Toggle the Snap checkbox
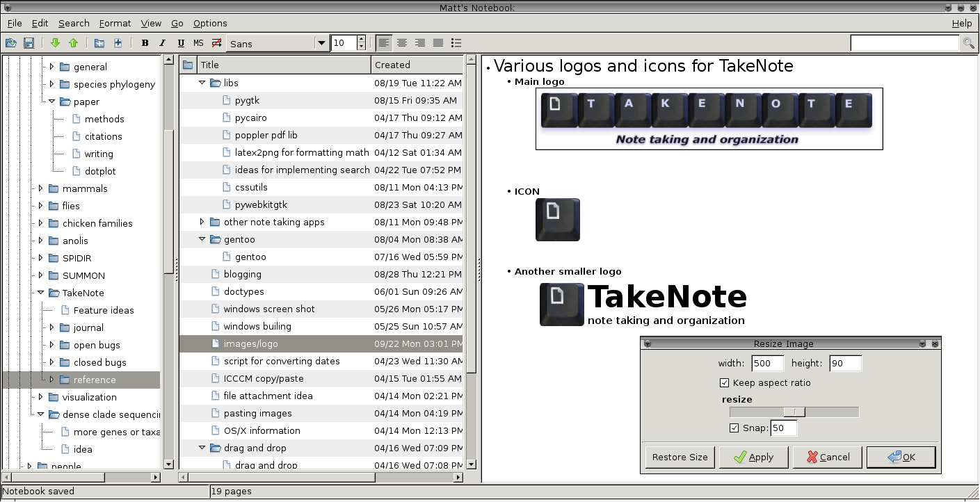The height and width of the screenshot is (502, 980). point(734,428)
